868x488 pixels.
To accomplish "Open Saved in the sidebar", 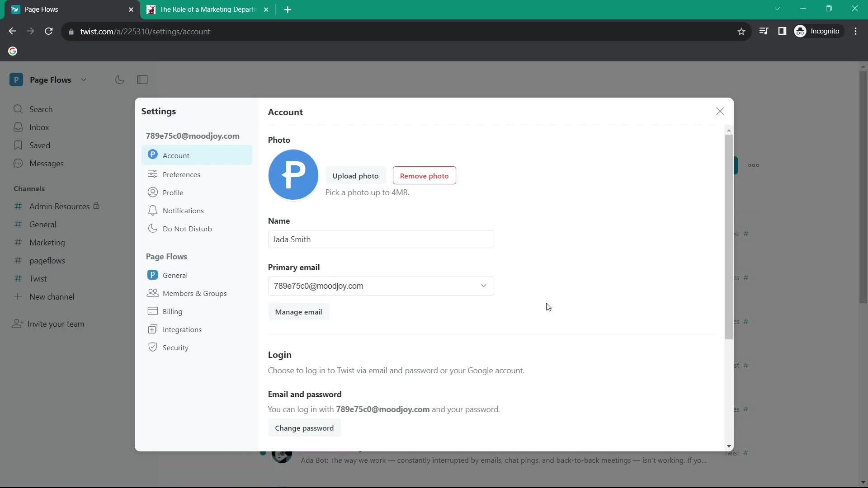I will (x=32, y=145).
